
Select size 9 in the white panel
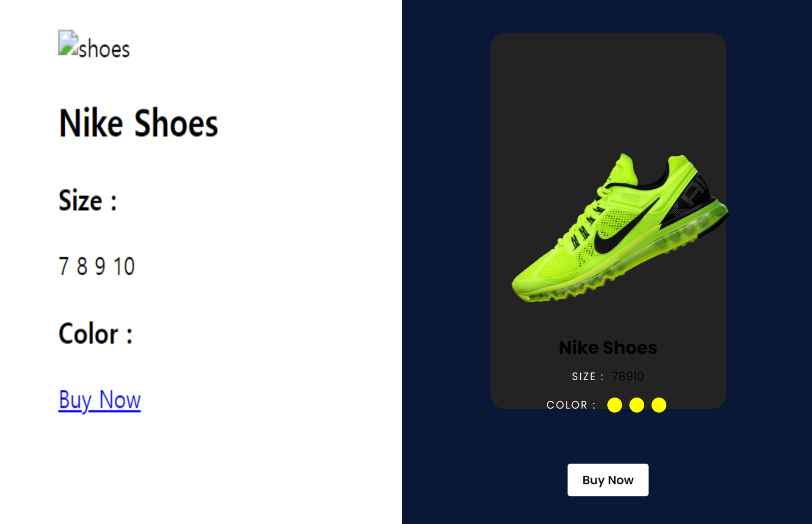click(100, 266)
